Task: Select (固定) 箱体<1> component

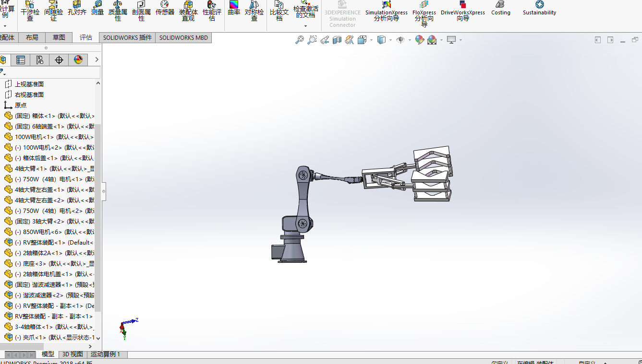Action: (49, 116)
